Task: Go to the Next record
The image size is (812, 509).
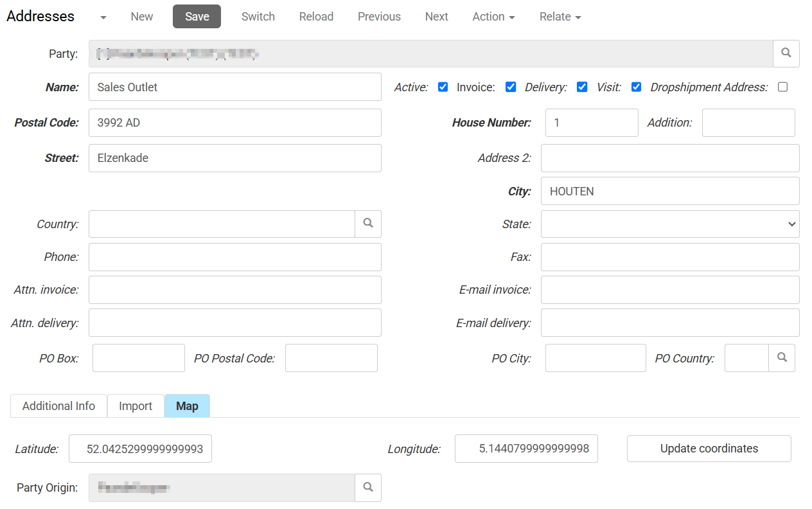Action: pos(436,17)
